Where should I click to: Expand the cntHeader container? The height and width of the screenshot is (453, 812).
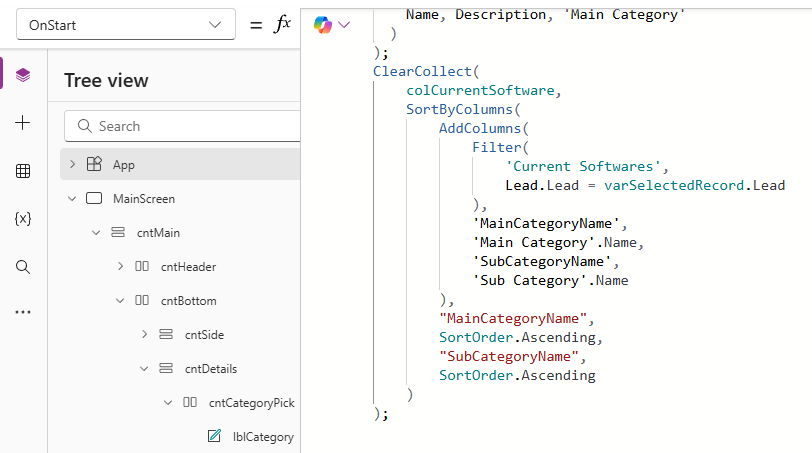pos(120,266)
